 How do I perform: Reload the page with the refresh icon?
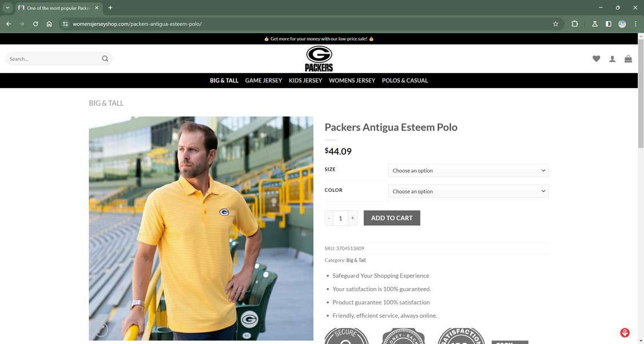pos(35,24)
